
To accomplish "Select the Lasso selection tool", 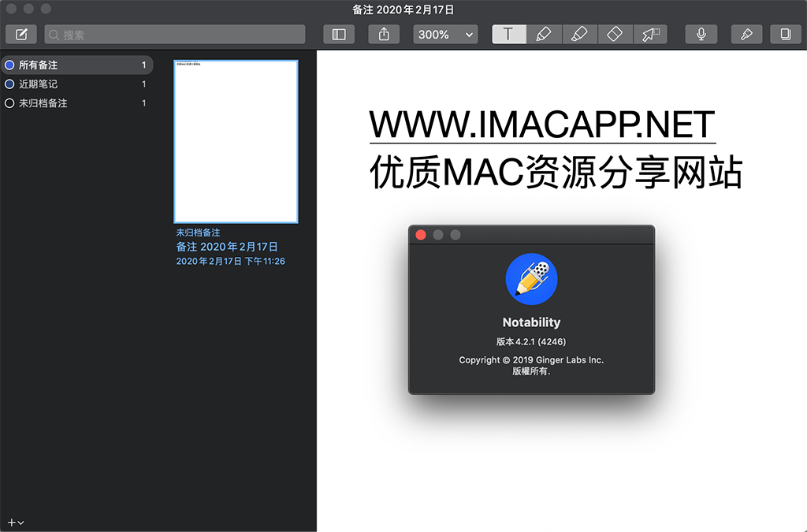I will pyautogui.click(x=650, y=35).
